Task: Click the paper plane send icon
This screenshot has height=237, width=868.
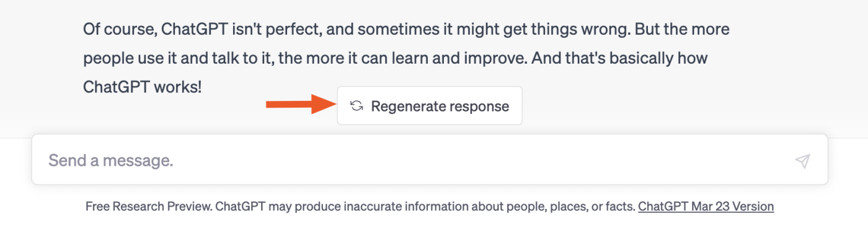Action: 802,161
